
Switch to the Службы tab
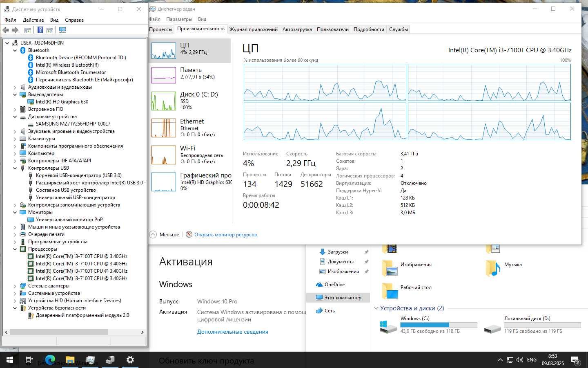pyautogui.click(x=399, y=29)
